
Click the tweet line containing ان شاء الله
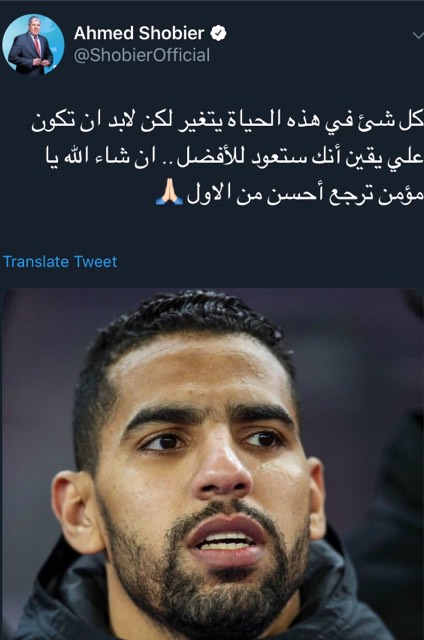(234, 158)
